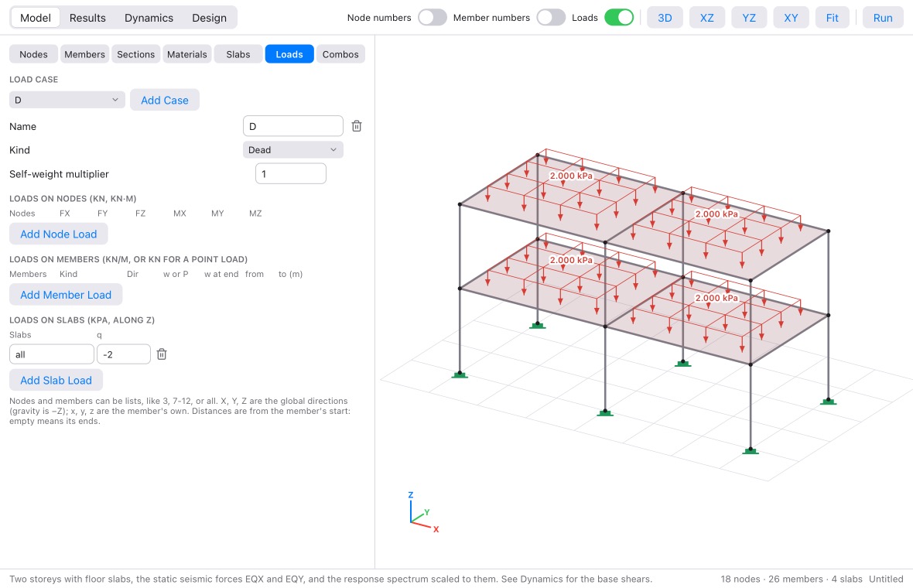Switch to the Members sub-tab

point(84,54)
